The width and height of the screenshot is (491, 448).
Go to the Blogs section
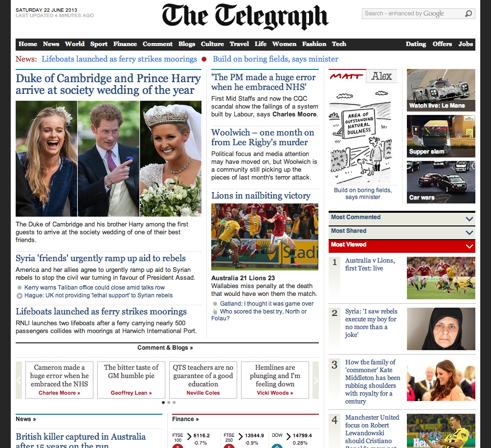pyautogui.click(x=187, y=44)
